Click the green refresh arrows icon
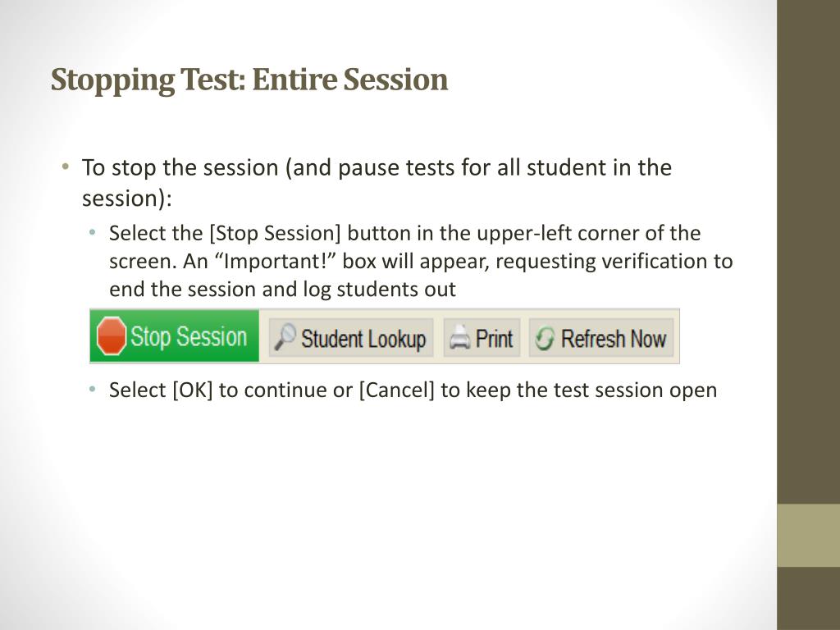840x630 pixels. pyautogui.click(x=545, y=338)
